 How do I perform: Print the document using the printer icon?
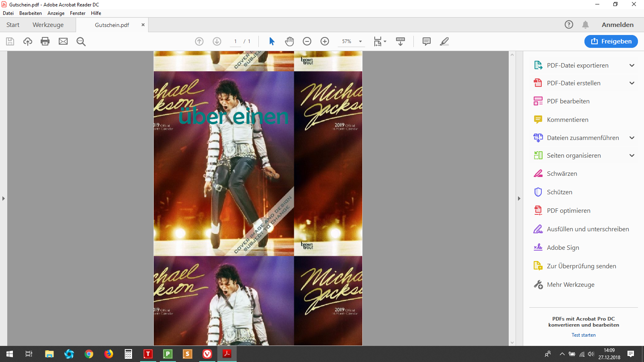pyautogui.click(x=45, y=41)
